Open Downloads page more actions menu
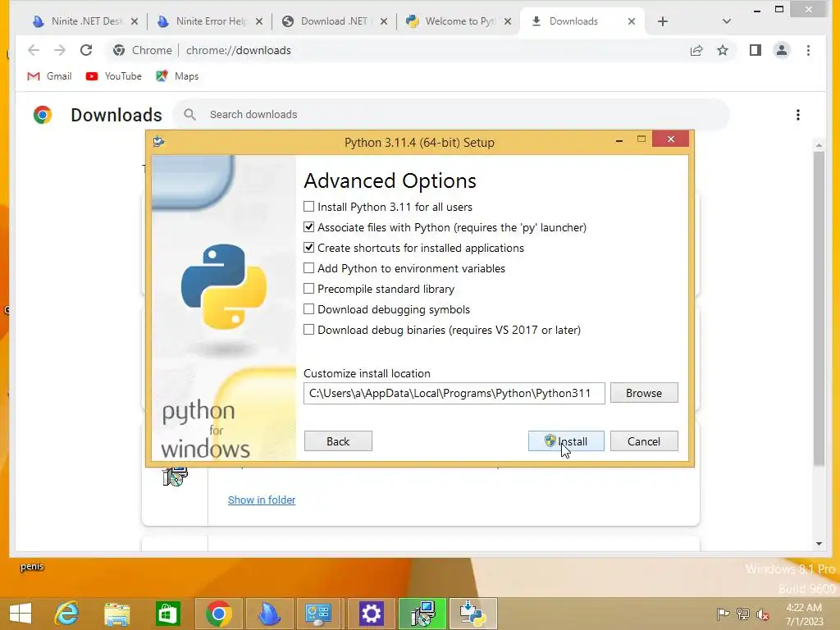The width and height of the screenshot is (840, 630). coord(798,115)
